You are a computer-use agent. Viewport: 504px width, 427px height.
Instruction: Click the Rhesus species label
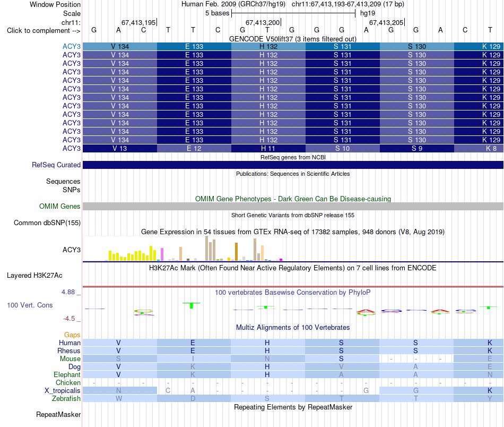(x=69, y=351)
